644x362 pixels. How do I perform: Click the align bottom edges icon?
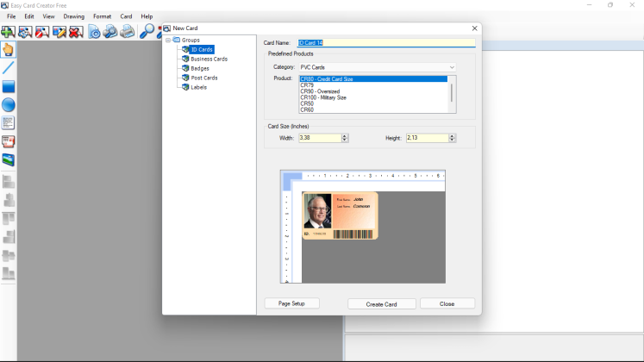(x=9, y=273)
